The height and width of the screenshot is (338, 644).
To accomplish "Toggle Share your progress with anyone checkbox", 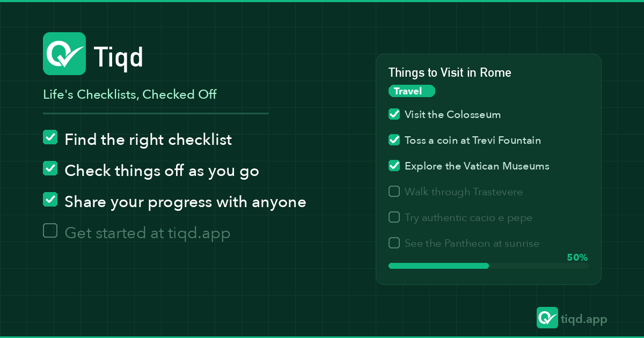I will point(50,200).
